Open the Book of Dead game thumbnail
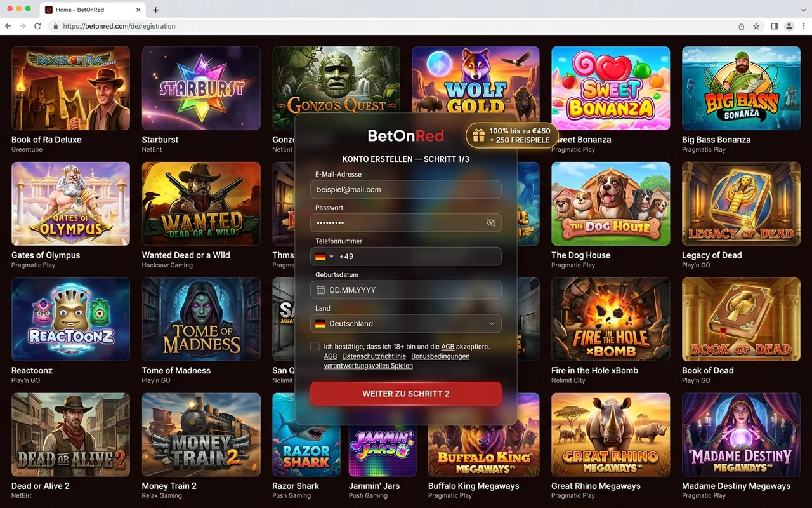Viewport: 812px width, 508px height. tap(741, 319)
